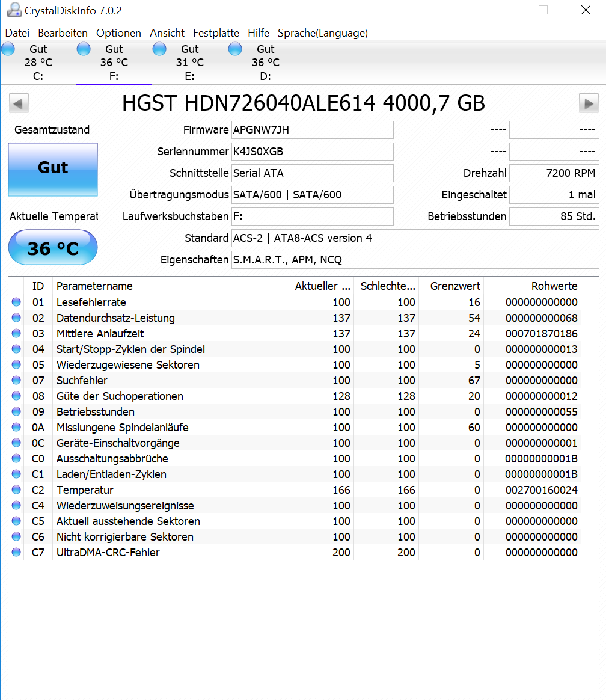Open the Ansicht menu

tap(167, 33)
